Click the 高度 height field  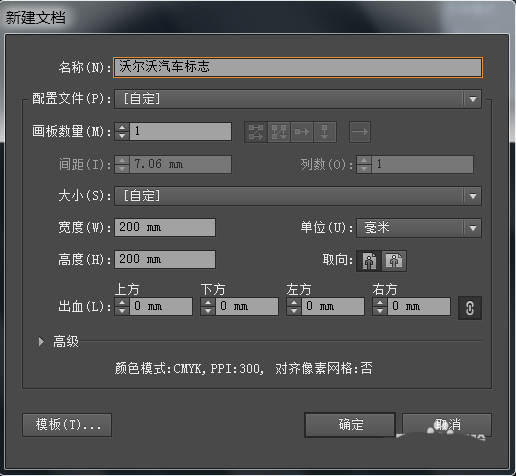pos(165,259)
